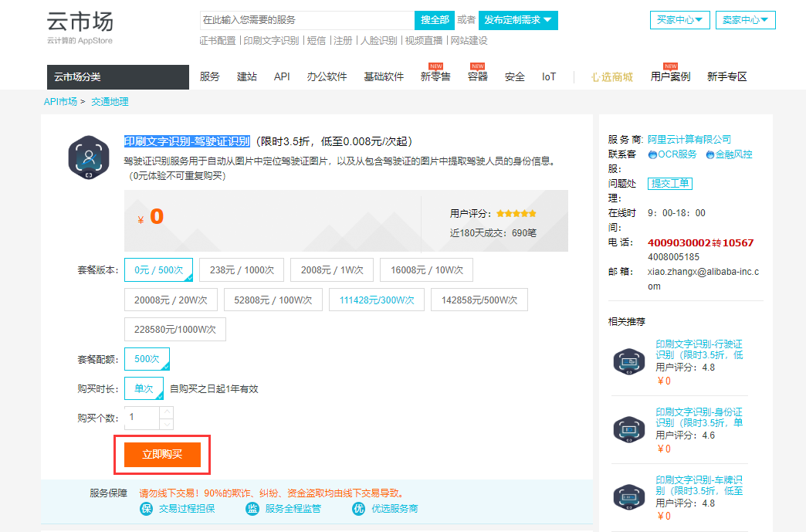Image resolution: width=806 pixels, height=532 pixels.
Task: Click the 优 优选服务商 icon
Action: click(x=358, y=508)
